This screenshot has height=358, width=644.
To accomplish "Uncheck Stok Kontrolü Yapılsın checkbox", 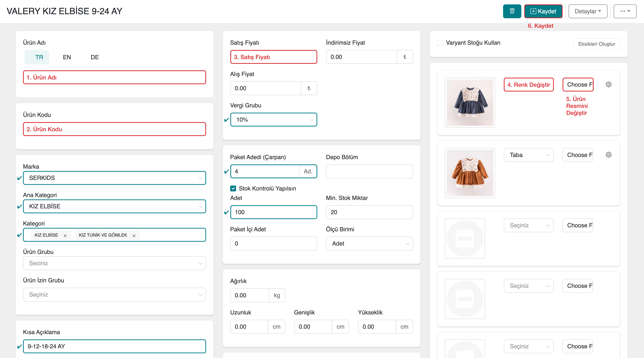I will pos(233,188).
